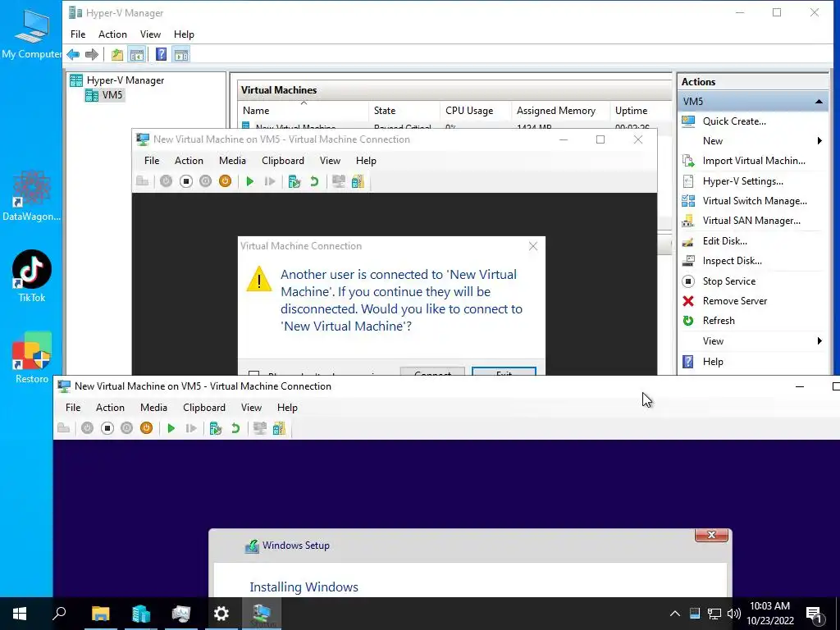Open TikTok desktop shortcut
840x630 pixels.
click(32, 276)
